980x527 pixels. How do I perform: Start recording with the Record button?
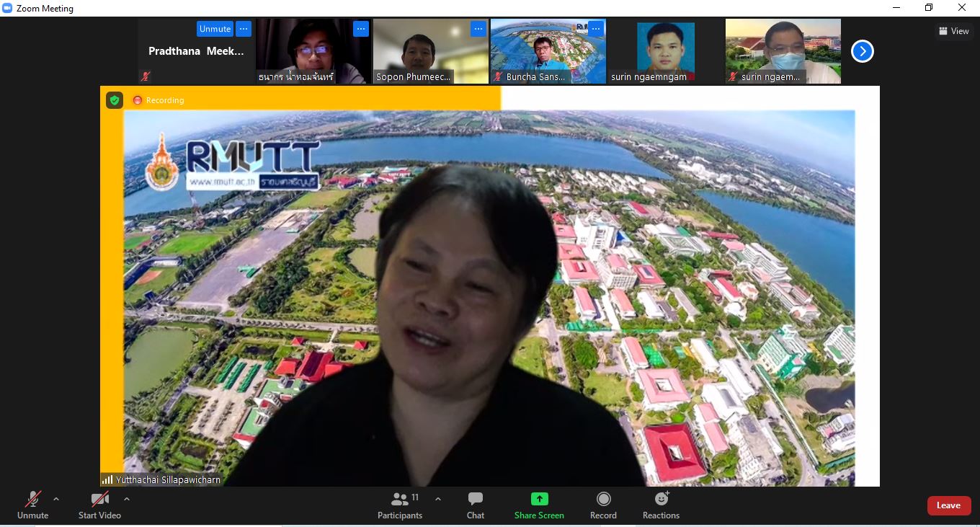pos(603,505)
